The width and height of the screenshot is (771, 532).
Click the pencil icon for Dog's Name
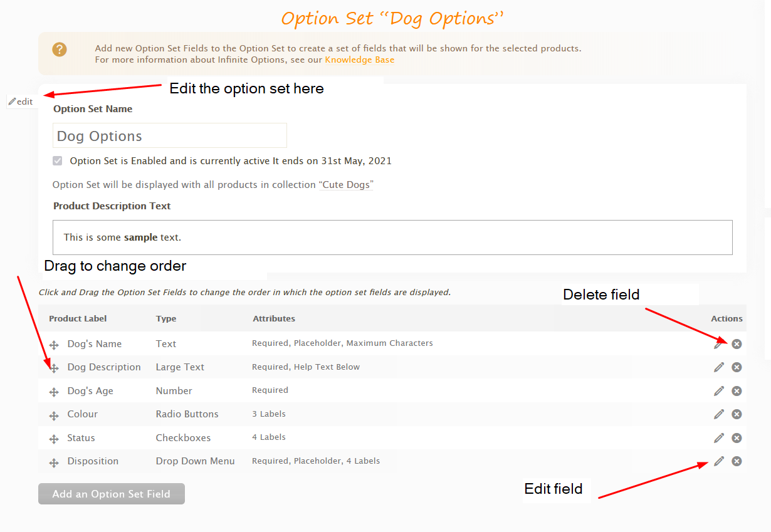click(718, 344)
